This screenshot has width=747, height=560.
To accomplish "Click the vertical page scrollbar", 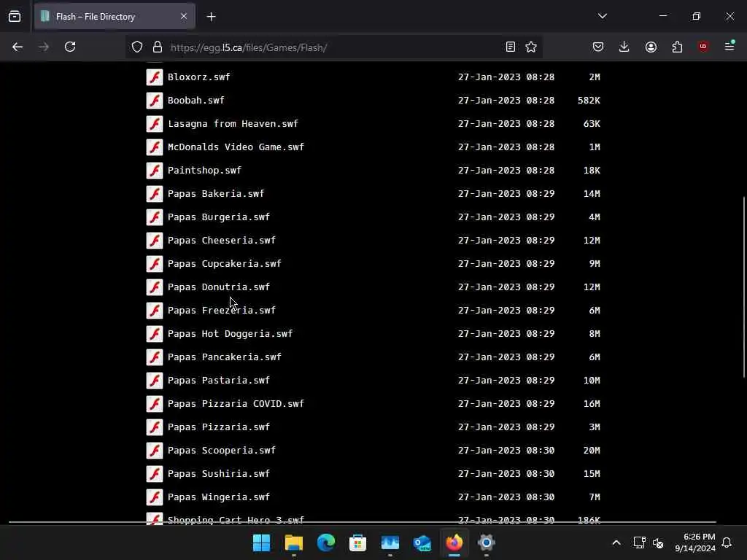I will pyautogui.click(x=743, y=287).
